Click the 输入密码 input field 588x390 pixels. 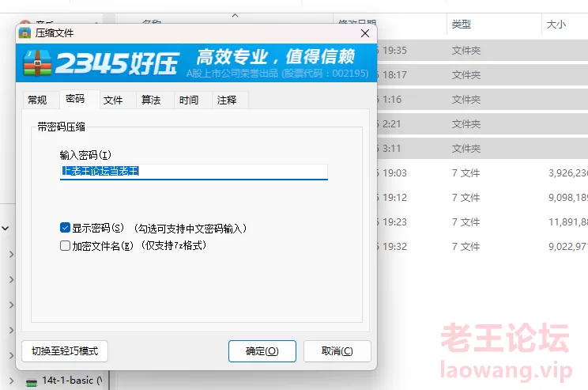click(x=194, y=172)
